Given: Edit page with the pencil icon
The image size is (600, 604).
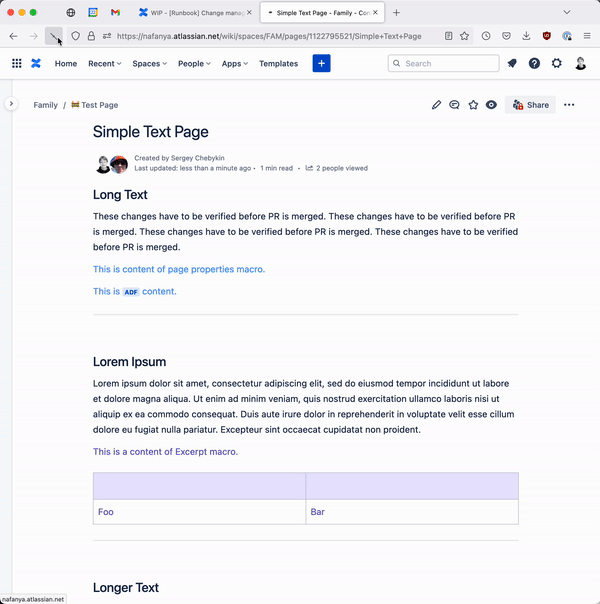Looking at the screenshot, I should click(x=436, y=105).
